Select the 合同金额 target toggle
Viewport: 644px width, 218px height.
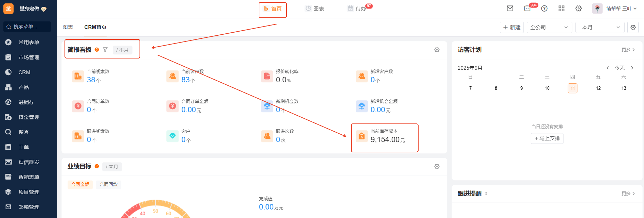coord(80,184)
